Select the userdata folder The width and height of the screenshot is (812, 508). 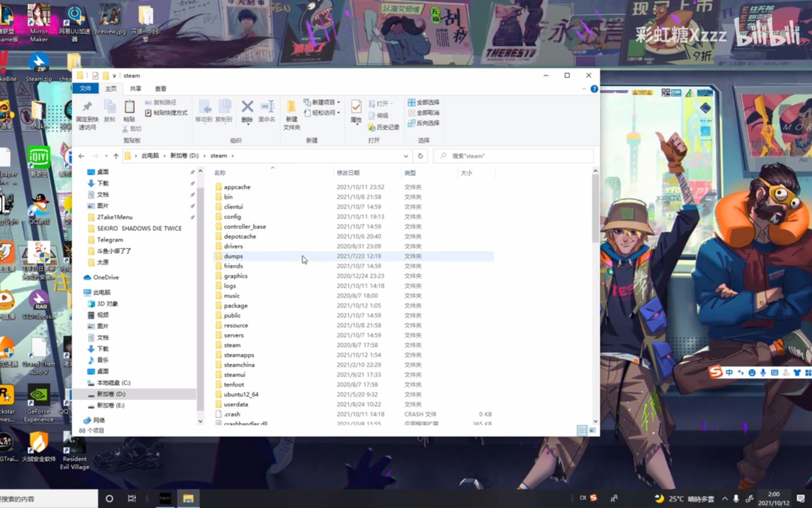236,404
